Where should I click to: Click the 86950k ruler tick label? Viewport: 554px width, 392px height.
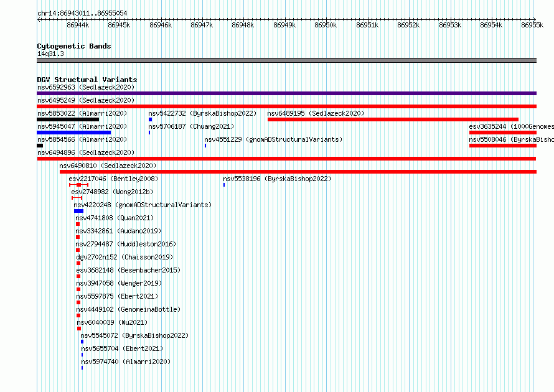(x=326, y=25)
